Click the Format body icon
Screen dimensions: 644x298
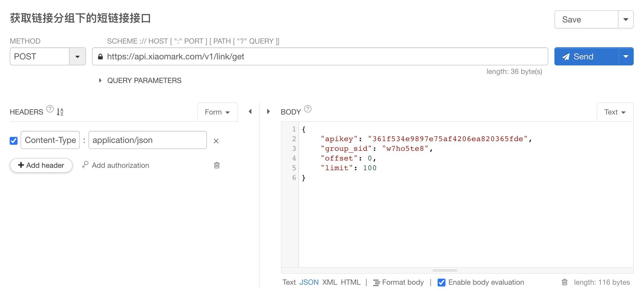point(376,283)
